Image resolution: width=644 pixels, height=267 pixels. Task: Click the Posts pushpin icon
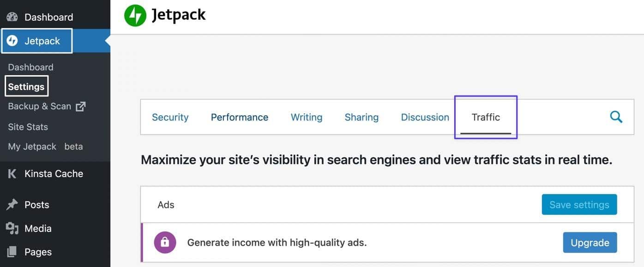pyautogui.click(x=12, y=205)
